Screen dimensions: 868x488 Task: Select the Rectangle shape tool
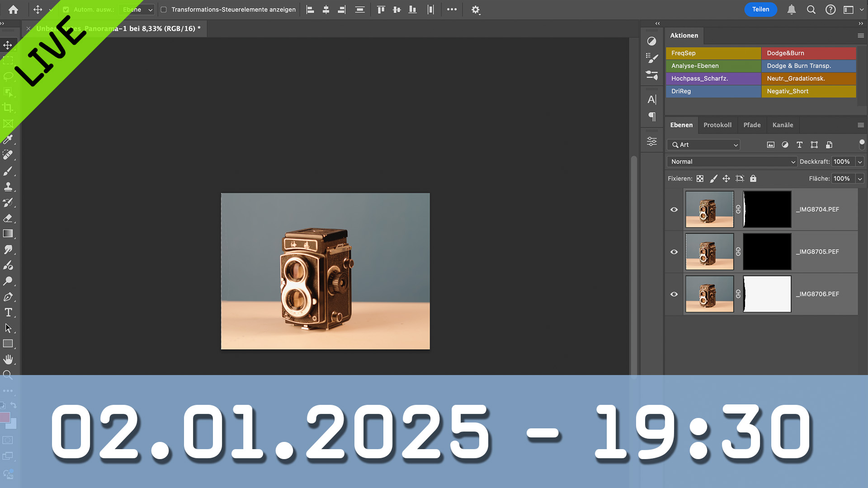(8, 344)
